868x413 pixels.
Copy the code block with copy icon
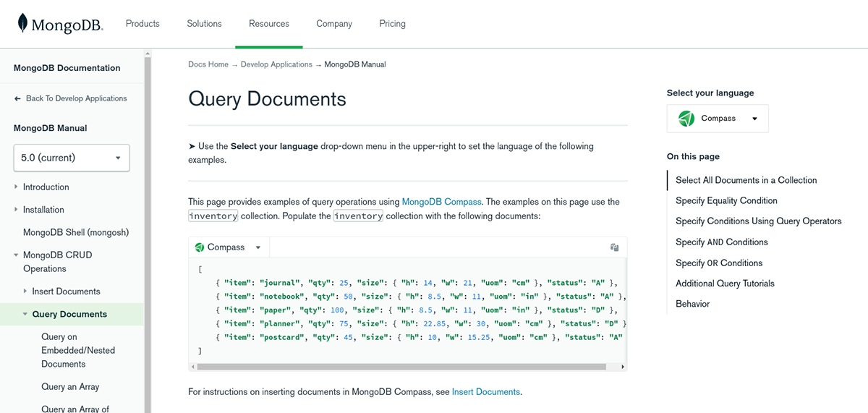pyautogui.click(x=614, y=247)
